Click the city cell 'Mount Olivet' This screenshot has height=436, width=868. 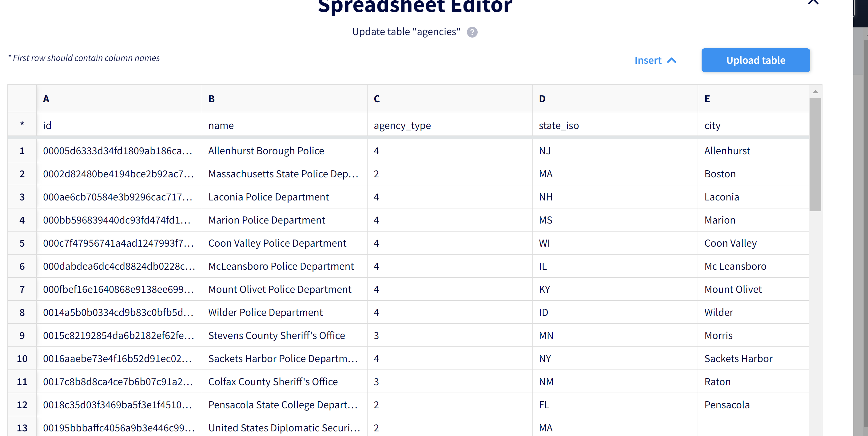tap(754, 289)
